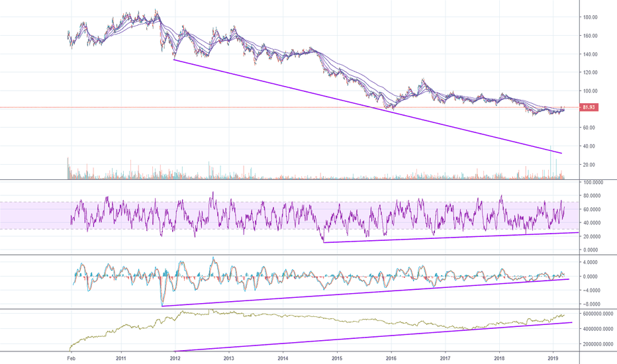Click the 2011 label on time axis
Image resolution: width=617 pixels, height=364 pixels.
[121, 359]
